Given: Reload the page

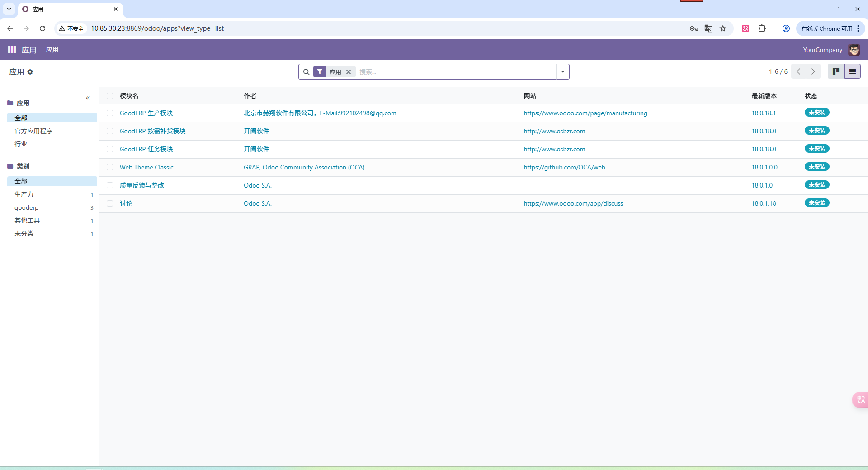Looking at the screenshot, I should pos(42,28).
